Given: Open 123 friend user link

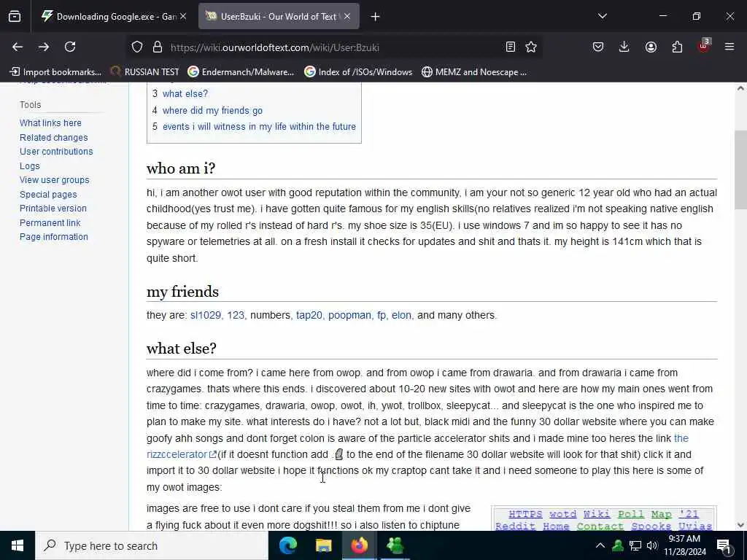Looking at the screenshot, I should (236, 315).
